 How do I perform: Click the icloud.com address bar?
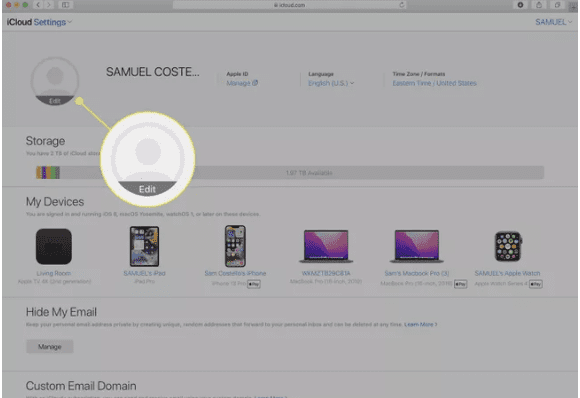(x=290, y=5)
